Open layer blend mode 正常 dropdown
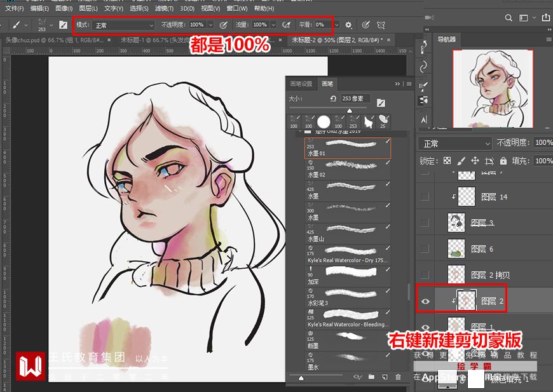 pos(455,144)
